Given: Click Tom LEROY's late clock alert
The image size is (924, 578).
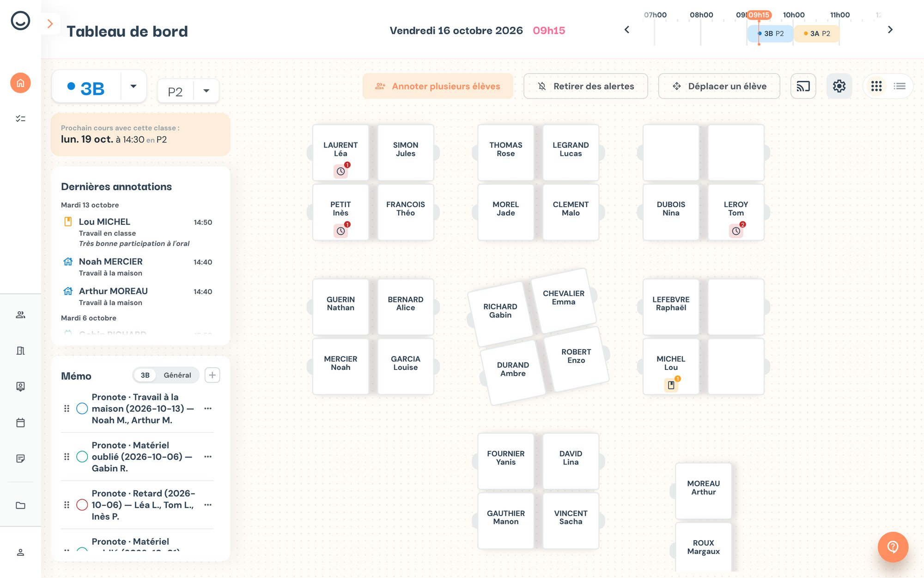Looking at the screenshot, I should pyautogui.click(x=736, y=231).
